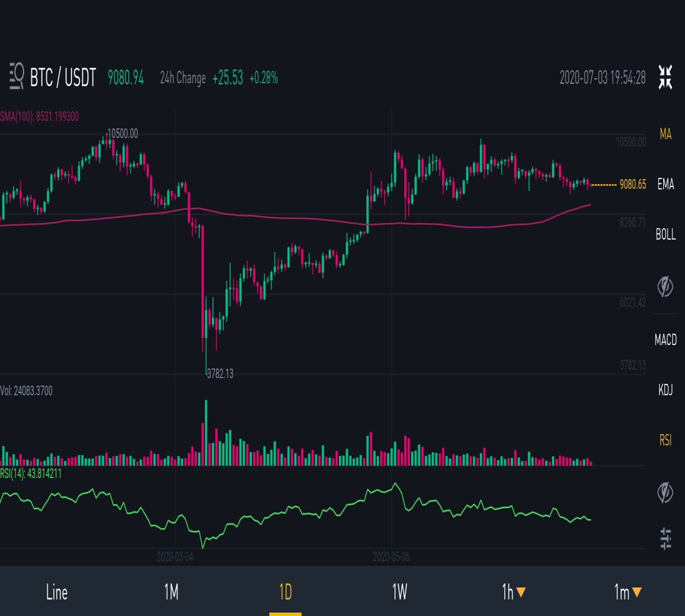Screen dimensions: 685x616
Task: Open the BTC/USDT pair search icon
Action: coord(17,77)
